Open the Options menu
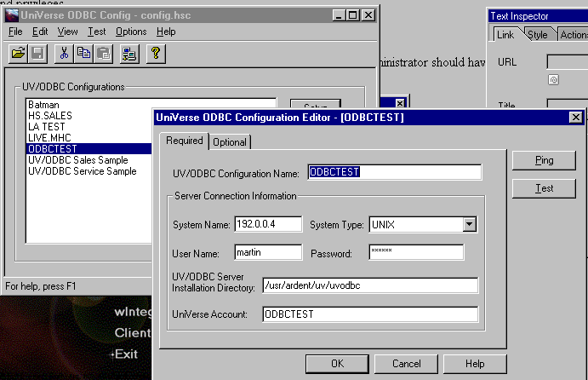The height and width of the screenshot is (380, 588). pos(131,32)
